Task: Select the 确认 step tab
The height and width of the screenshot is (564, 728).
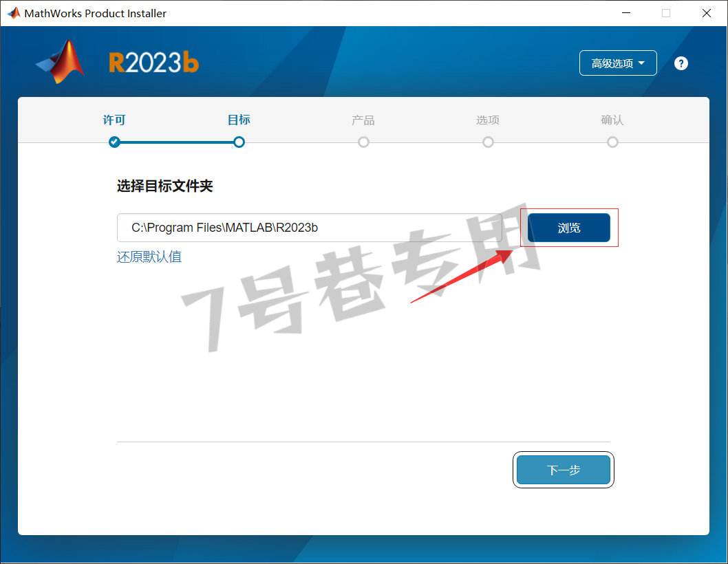Action: (612, 120)
